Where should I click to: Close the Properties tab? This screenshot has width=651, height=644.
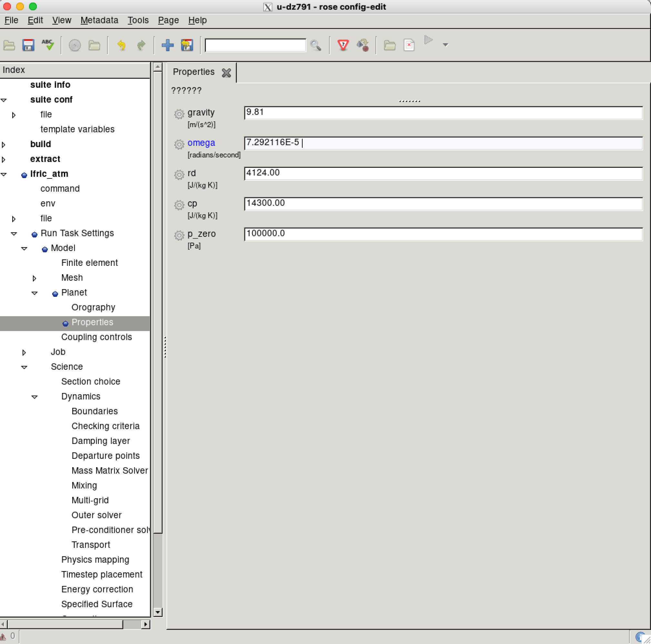coord(226,73)
